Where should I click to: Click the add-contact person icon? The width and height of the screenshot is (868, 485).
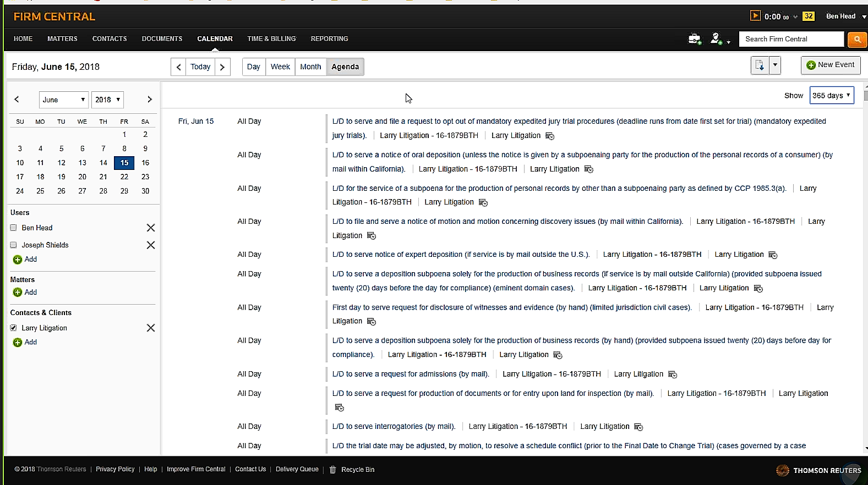coord(716,39)
